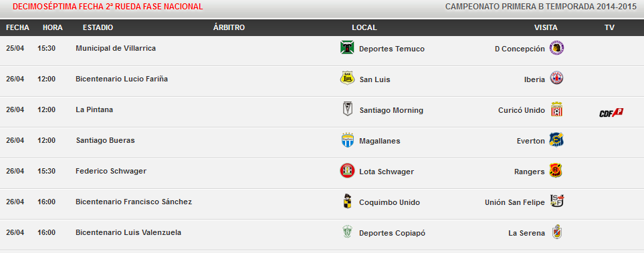Viewport: 644px width, 253px height.
Task: Select the La Serena club badge
Action: click(x=556, y=232)
